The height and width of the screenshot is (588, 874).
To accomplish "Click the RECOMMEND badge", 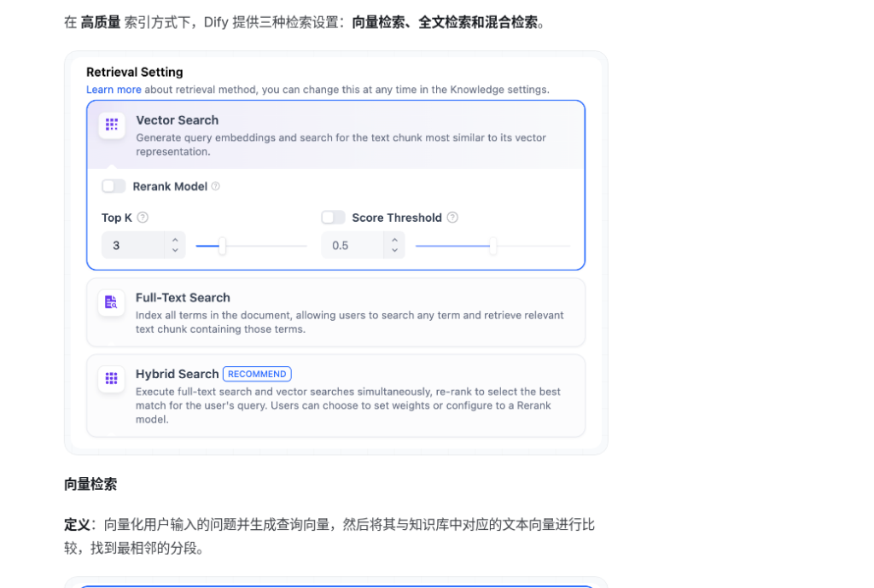I will [257, 374].
